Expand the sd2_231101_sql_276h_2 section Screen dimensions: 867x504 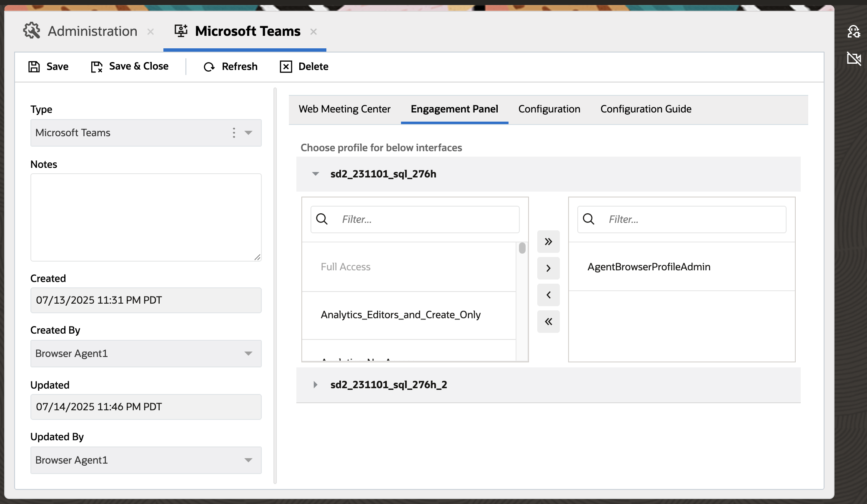click(x=315, y=384)
